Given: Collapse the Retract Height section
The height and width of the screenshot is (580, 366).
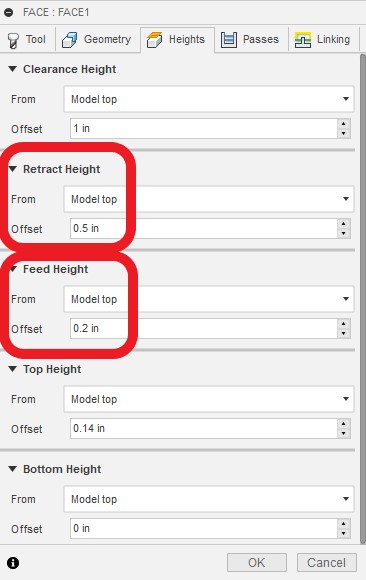Looking at the screenshot, I should (x=13, y=169).
